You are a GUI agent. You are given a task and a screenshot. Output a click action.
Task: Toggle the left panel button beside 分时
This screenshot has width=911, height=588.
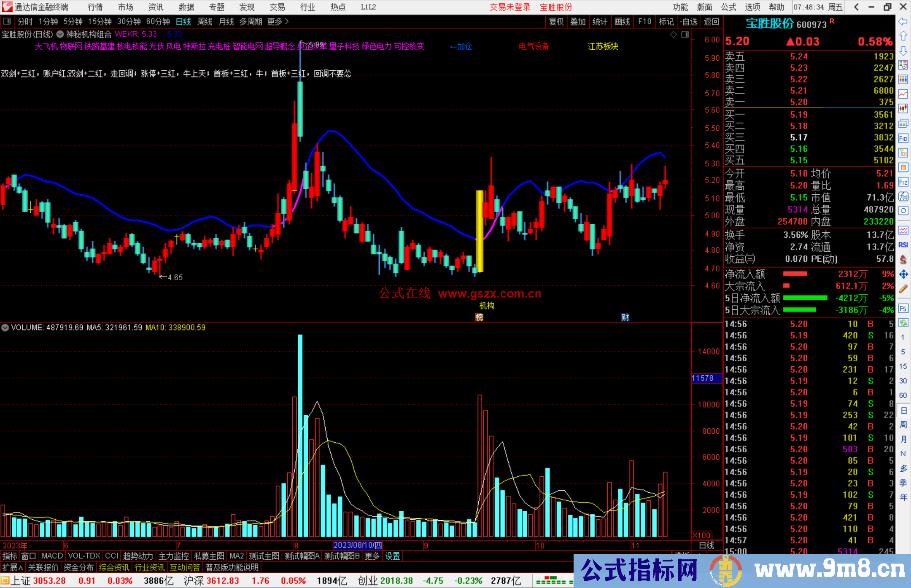tap(7, 21)
